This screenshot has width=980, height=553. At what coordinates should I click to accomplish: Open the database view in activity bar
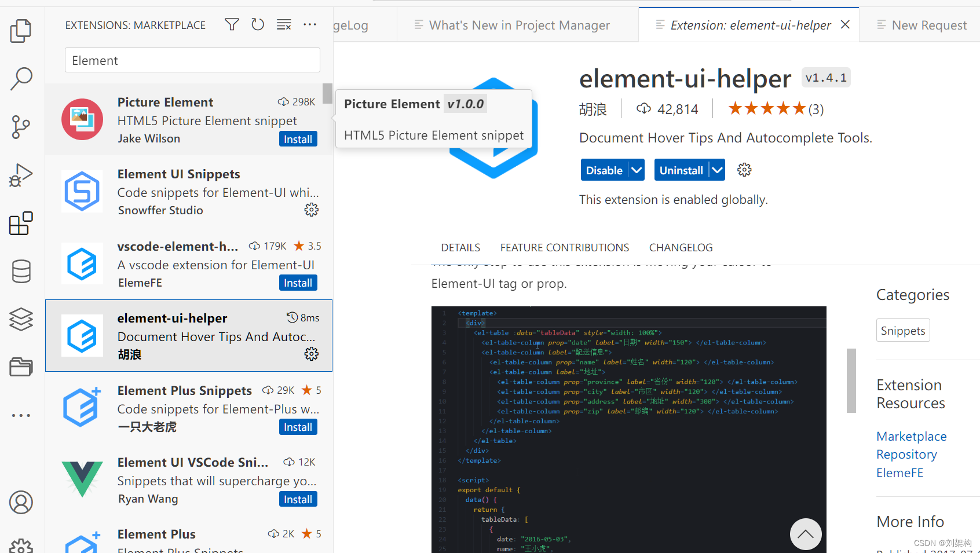pos(21,271)
